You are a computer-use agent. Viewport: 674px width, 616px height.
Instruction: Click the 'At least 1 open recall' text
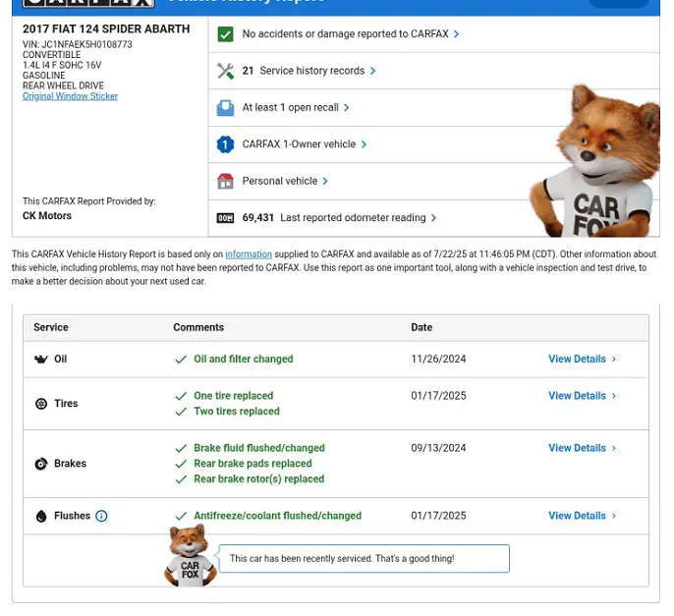[x=290, y=107]
